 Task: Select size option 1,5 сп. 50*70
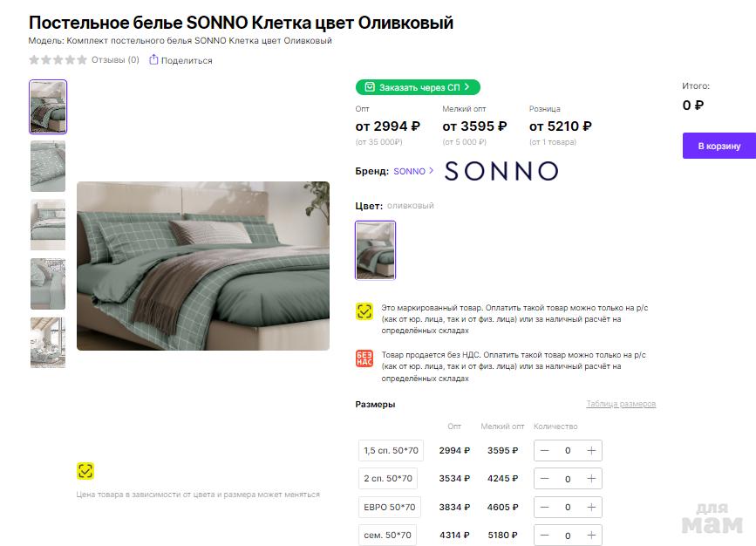pos(391,451)
